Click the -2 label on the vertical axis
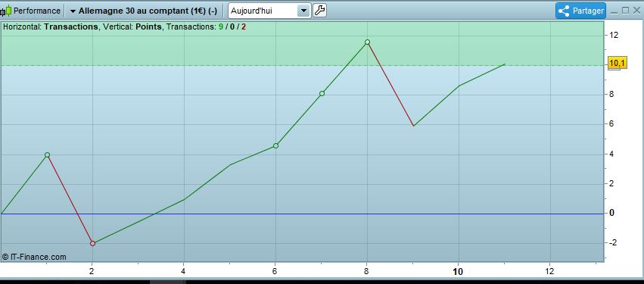This screenshot has height=284, width=644. 613,242
